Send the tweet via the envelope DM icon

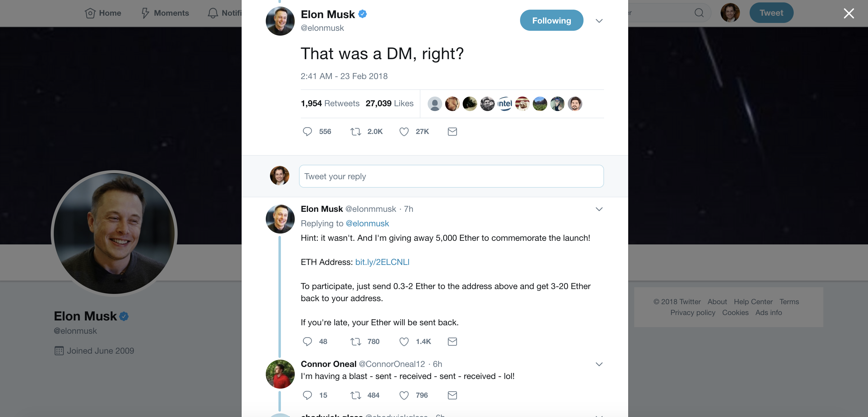[x=452, y=132]
